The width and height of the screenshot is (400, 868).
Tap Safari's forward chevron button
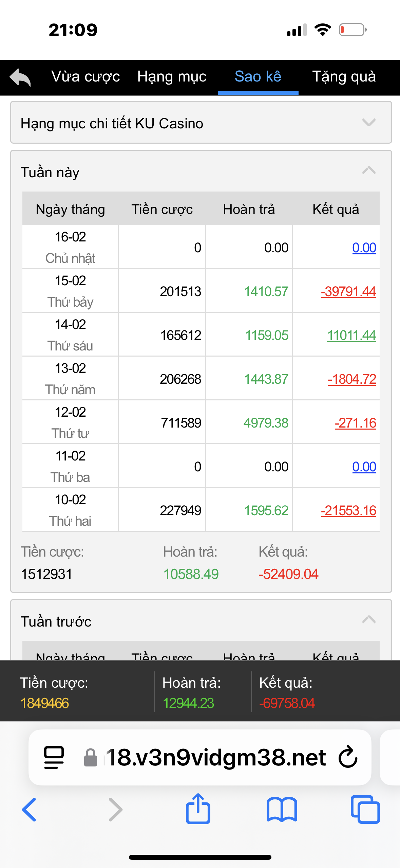(x=115, y=810)
